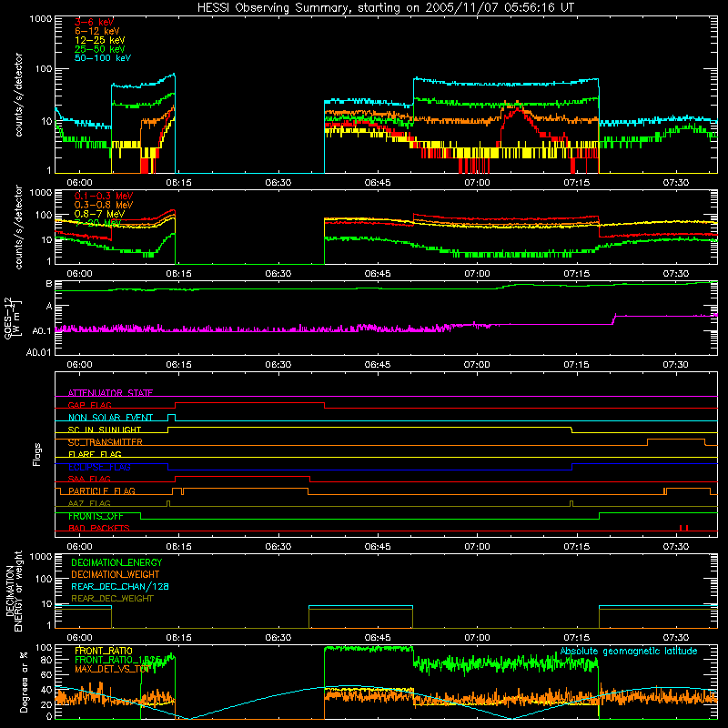Click the SC_TRANSMITTER flag label
The width and height of the screenshot is (728, 728).
click(105, 442)
